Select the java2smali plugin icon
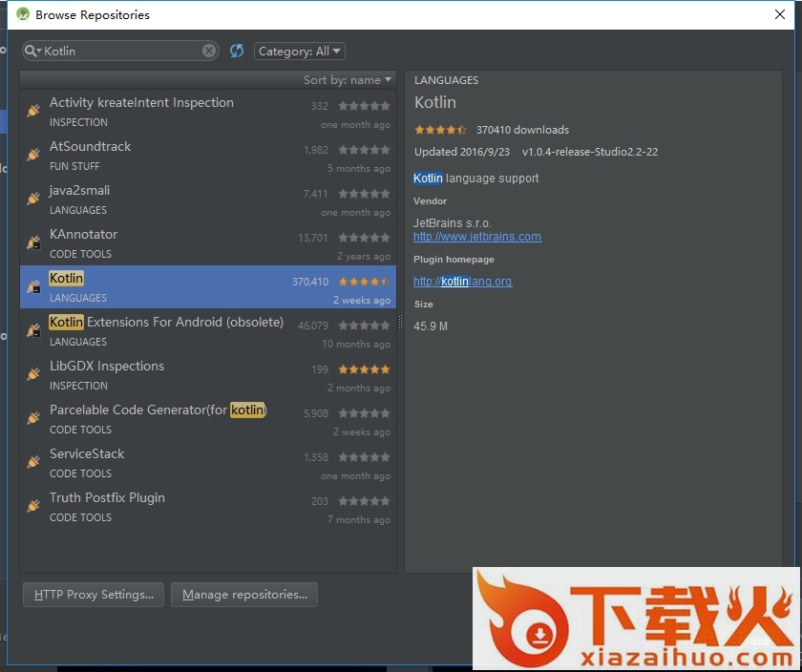This screenshot has width=802, height=672. point(33,198)
